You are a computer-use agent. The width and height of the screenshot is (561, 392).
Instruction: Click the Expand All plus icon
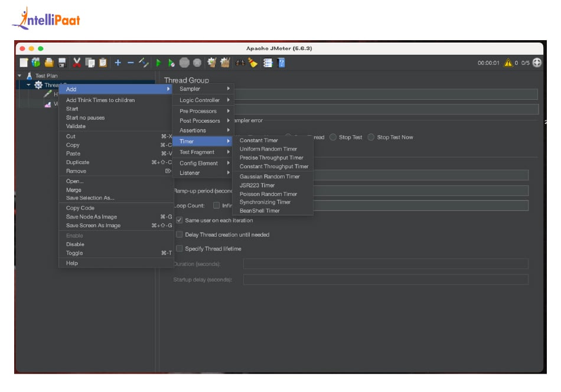coord(118,63)
